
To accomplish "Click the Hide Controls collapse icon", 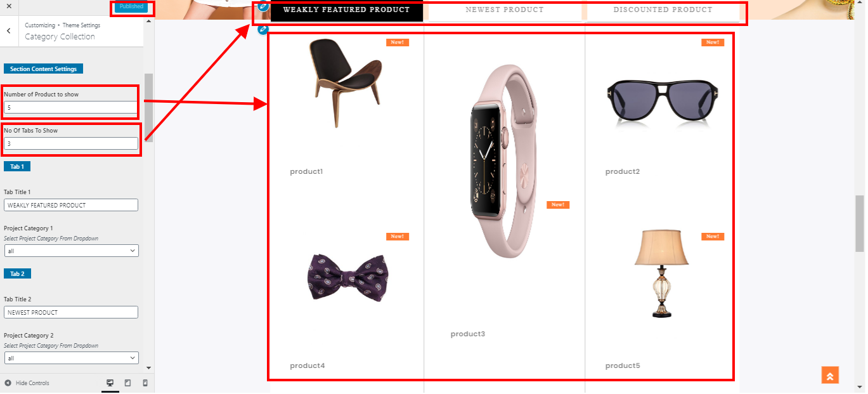I will pyautogui.click(x=8, y=383).
